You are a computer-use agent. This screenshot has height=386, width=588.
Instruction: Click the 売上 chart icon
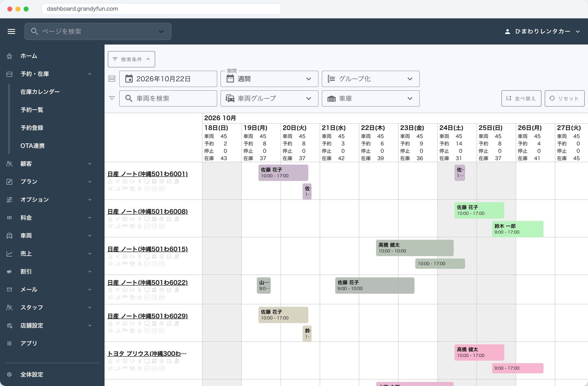pos(9,254)
